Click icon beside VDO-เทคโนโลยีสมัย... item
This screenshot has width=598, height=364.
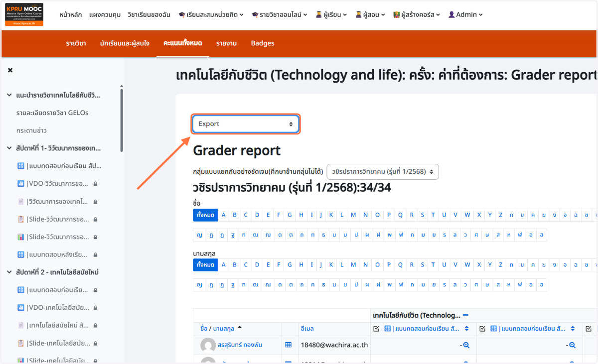coord(21,308)
